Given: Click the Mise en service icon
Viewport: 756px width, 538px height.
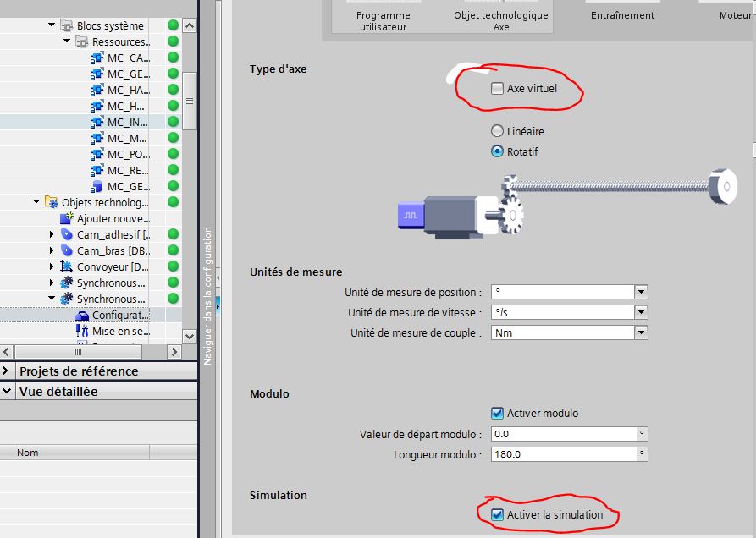Looking at the screenshot, I should pyautogui.click(x=82, y=332).
